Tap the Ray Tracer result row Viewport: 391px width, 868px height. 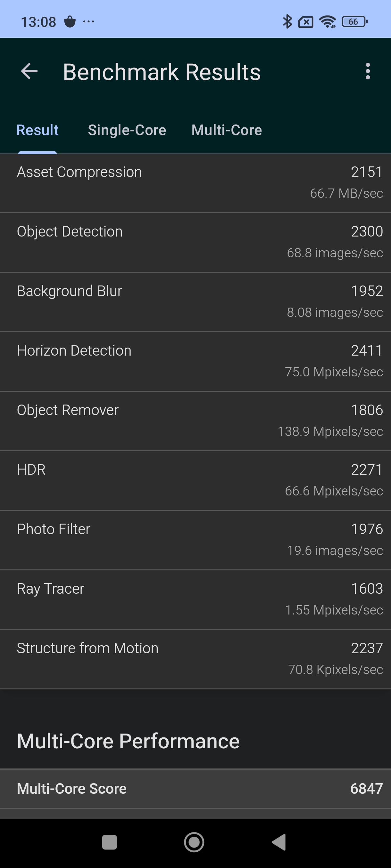pos(195,600)
